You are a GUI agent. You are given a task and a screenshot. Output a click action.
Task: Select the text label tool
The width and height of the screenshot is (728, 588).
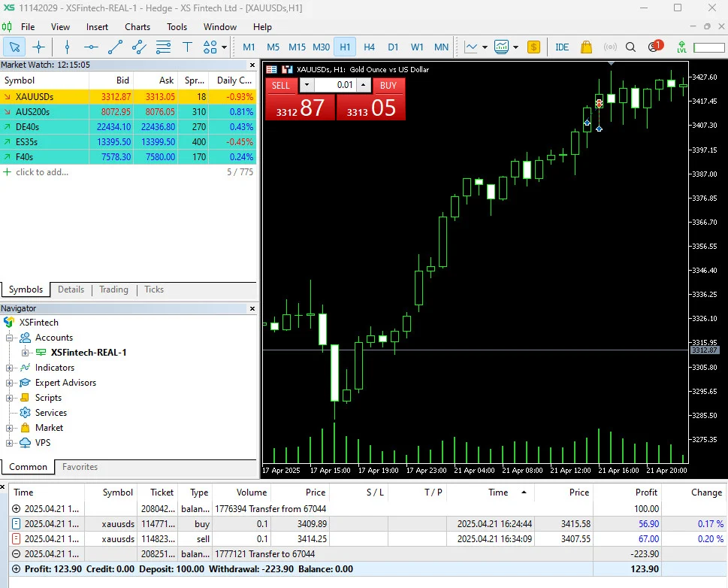click(x=187, y=47)
